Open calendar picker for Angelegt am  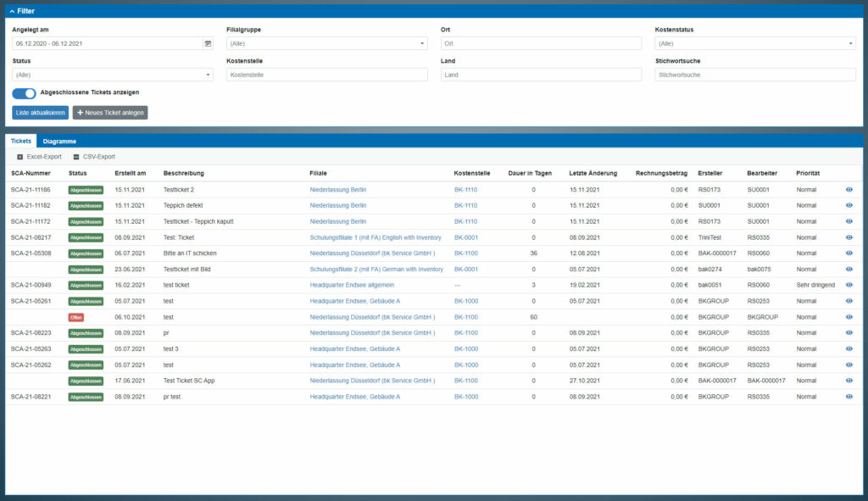(x=209, y=43)
